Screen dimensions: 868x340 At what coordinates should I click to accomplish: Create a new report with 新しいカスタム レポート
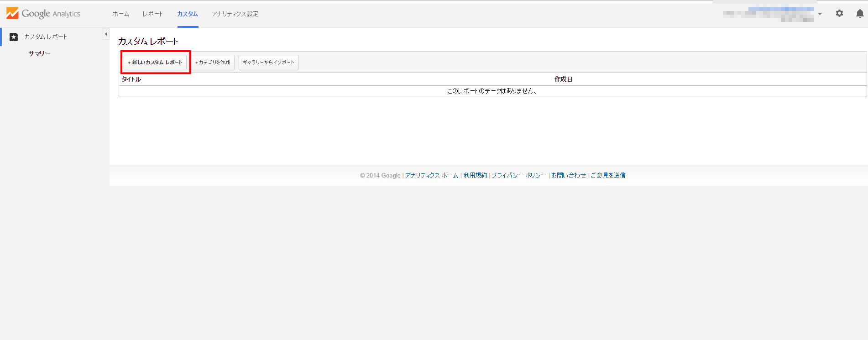[155, 63]
